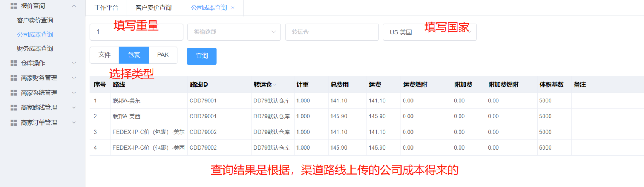Click the grid icon beside 商家财务管理
This screenshot has width=644, height=187.
[x=14, y=78]
